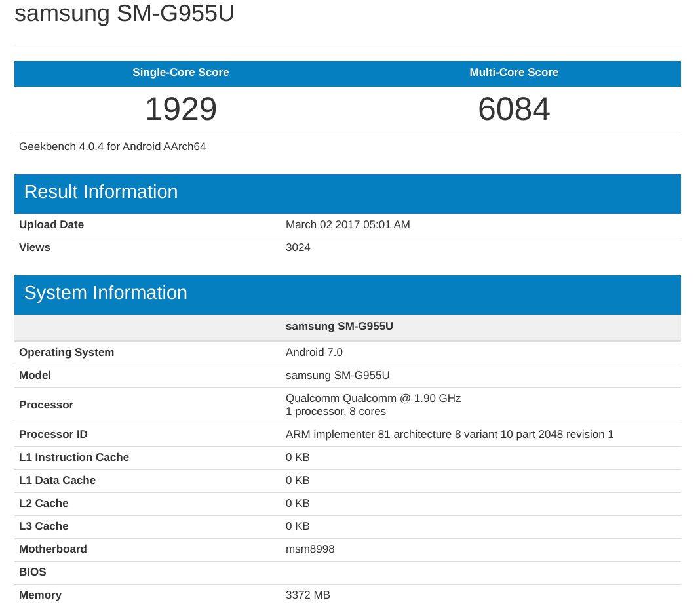Screen dimensions: 700x615
Task: Select the memory value 3372 MB
Action: (x=307, y=595)
